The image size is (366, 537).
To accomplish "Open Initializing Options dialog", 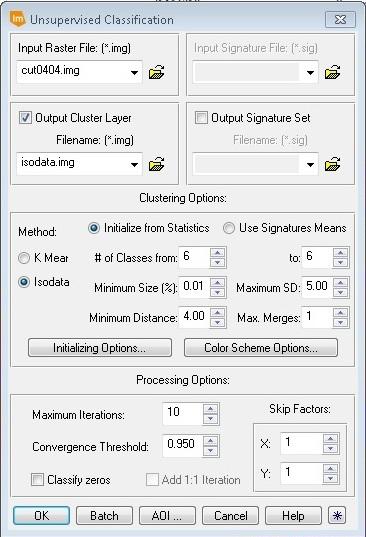I will (x=100, y=348).
